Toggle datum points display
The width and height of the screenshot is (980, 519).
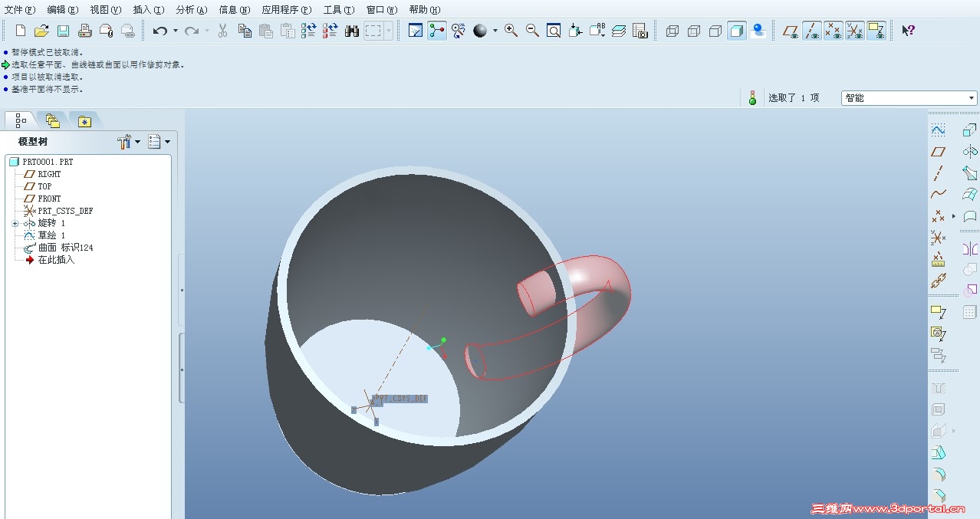[x=834, y=31]
